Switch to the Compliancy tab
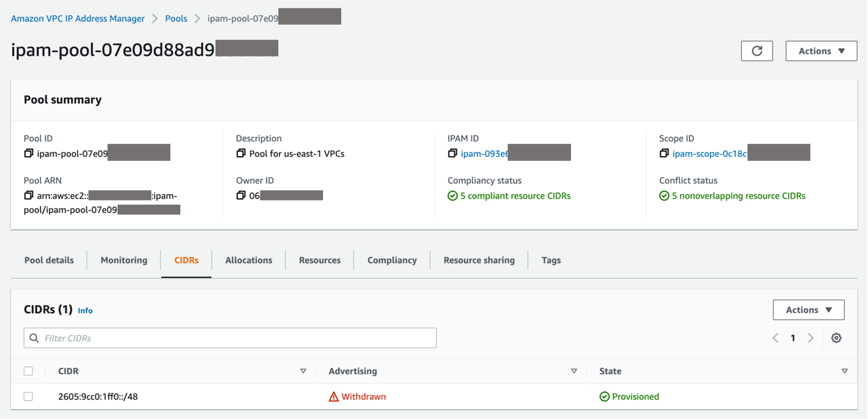The width and height of the screenshot is (868, 419). [x=392, y=260]
